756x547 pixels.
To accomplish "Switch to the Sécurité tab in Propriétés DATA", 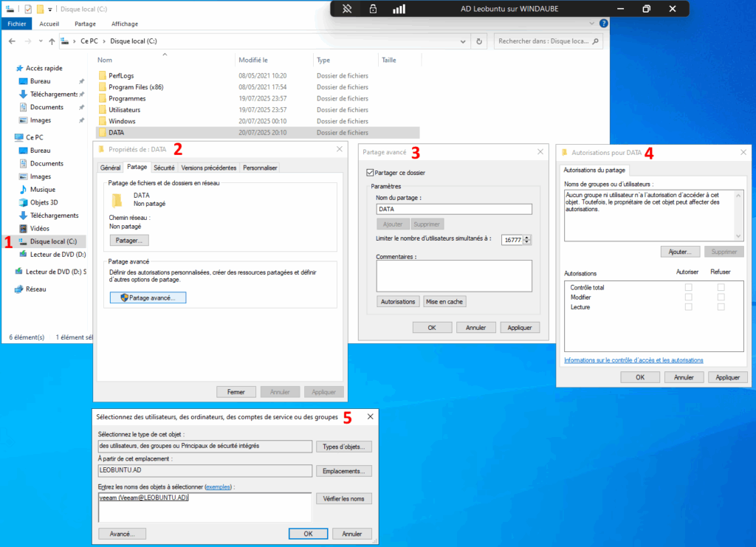I will point(164,168).
